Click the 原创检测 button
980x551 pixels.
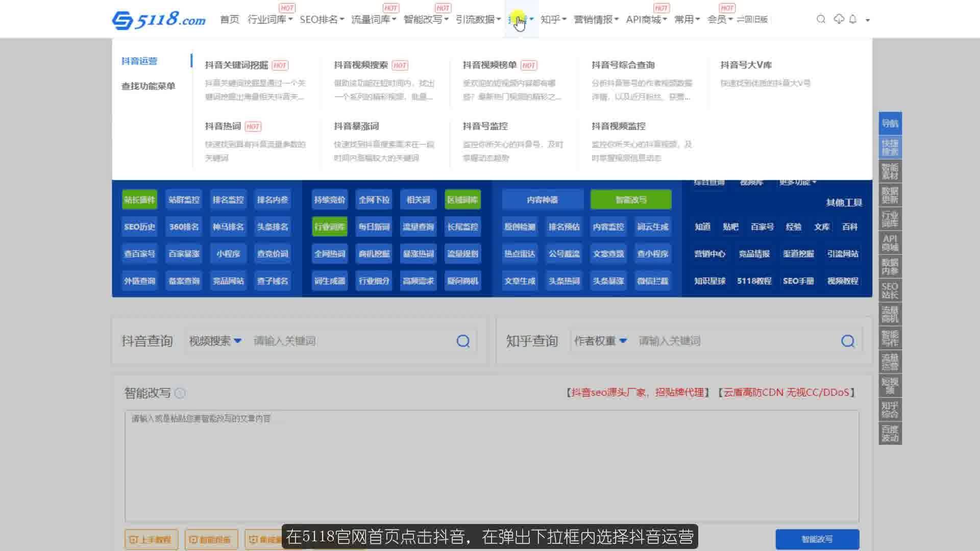click(x=520, y=227)
